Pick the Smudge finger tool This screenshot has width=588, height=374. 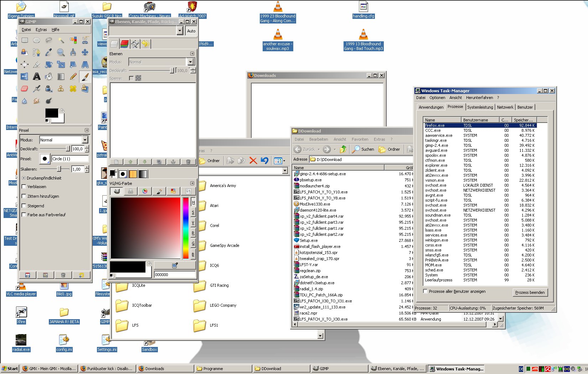coord(36,101)
